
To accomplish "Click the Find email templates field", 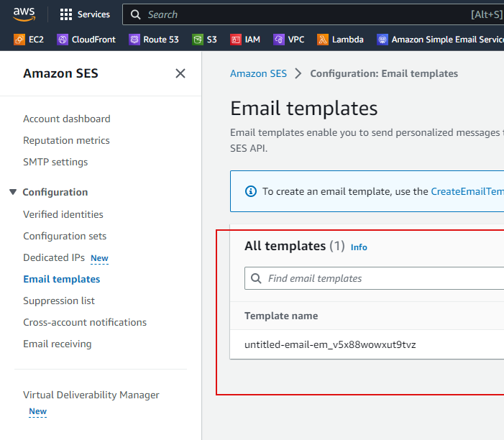I will click(381, 278).
